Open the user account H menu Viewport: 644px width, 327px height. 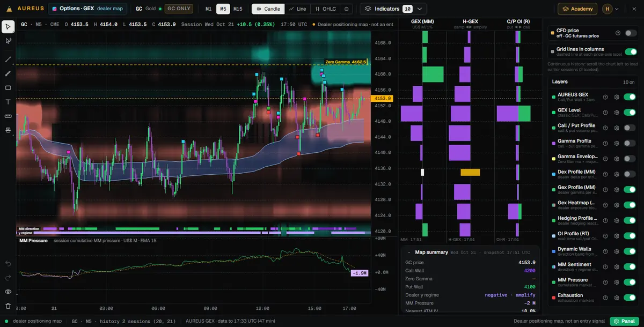[611, 9]
